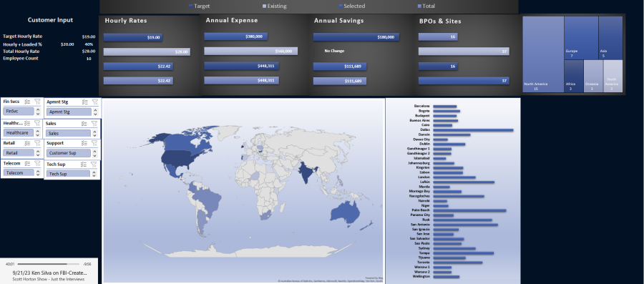This screenshot has height=284, width=644.
Task: Click the Europe treemap tile
Action: (x=581, y=38)
